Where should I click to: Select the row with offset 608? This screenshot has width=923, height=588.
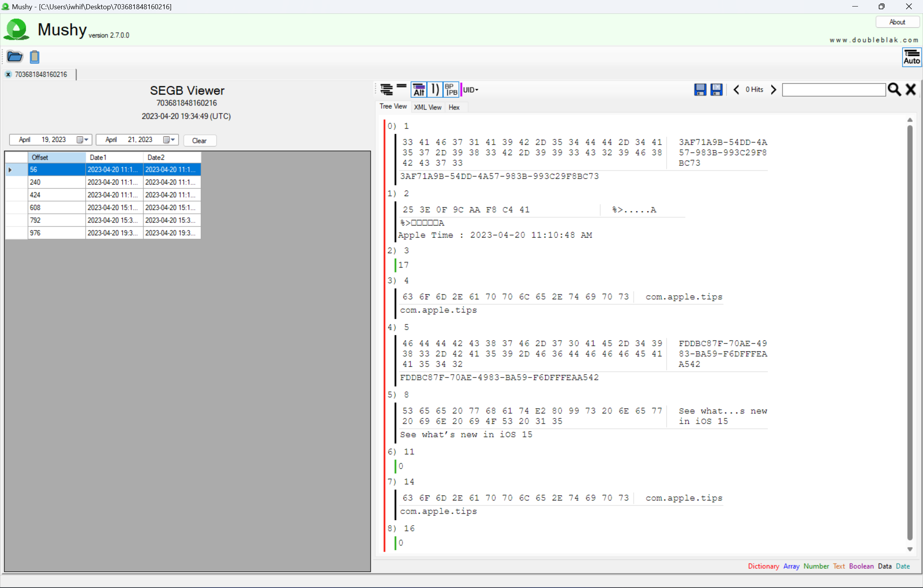coord(56,208)
